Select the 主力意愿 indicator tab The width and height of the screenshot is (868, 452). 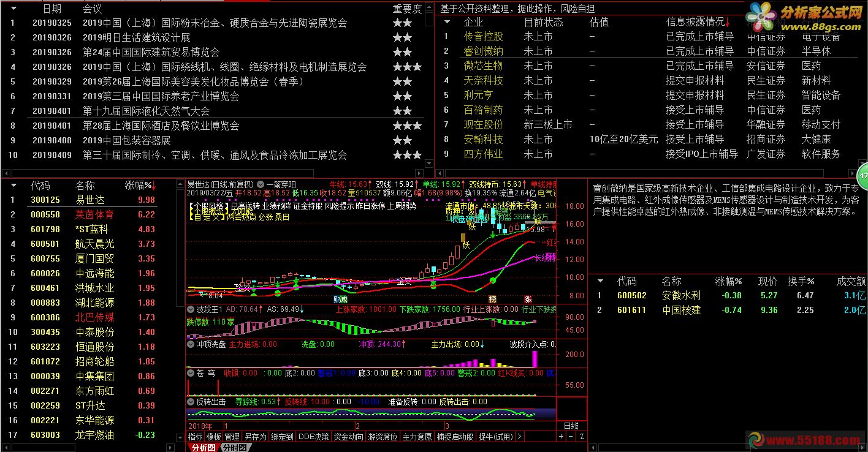[x=417, y=437]
